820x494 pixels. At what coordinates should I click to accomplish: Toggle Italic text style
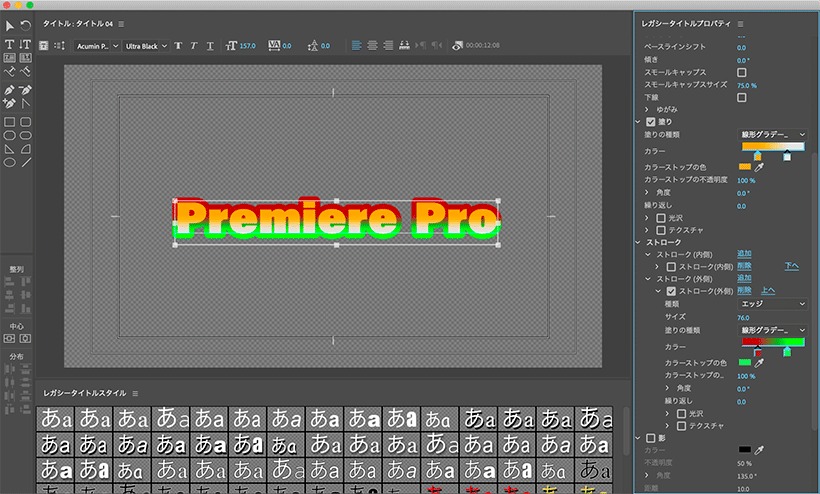(193, 45)
